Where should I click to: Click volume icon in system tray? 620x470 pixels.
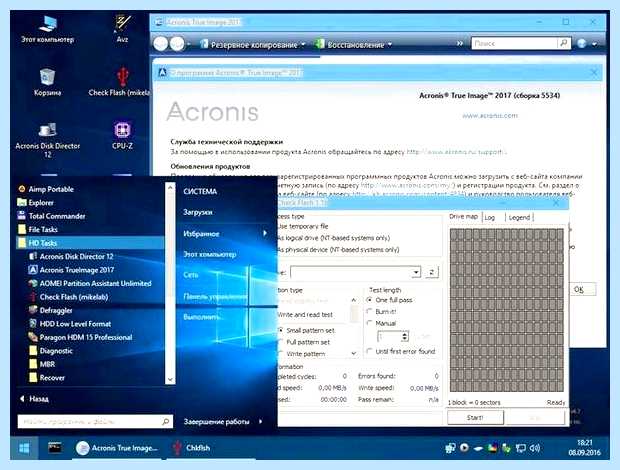tap(535, 448)
